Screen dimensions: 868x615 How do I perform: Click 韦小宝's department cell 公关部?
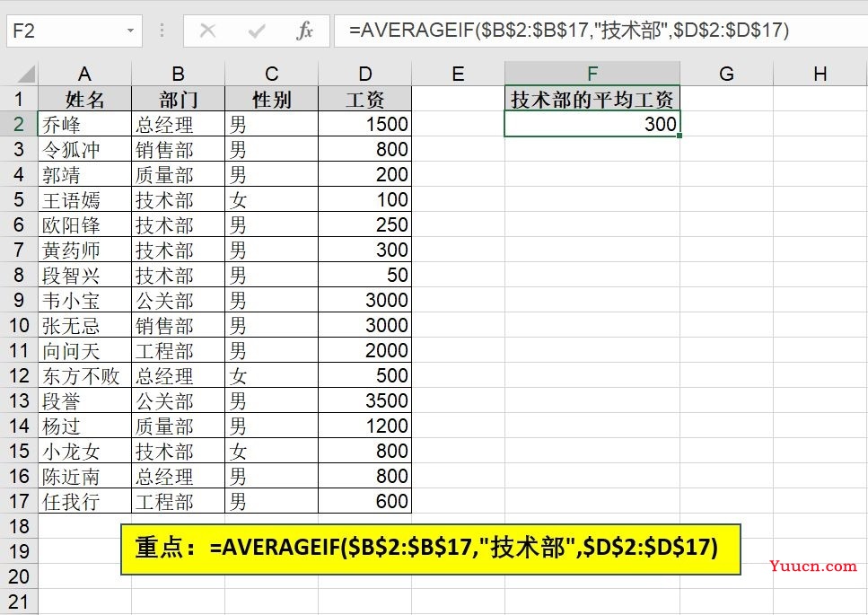point(178,300)
